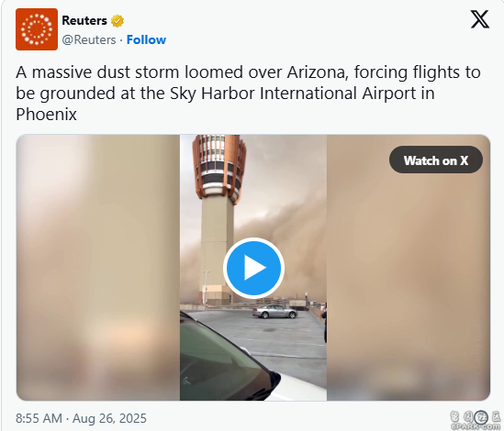Click the blurred right area below Watch on X
This screenshot has width=504, height=431.
(409, 286)
